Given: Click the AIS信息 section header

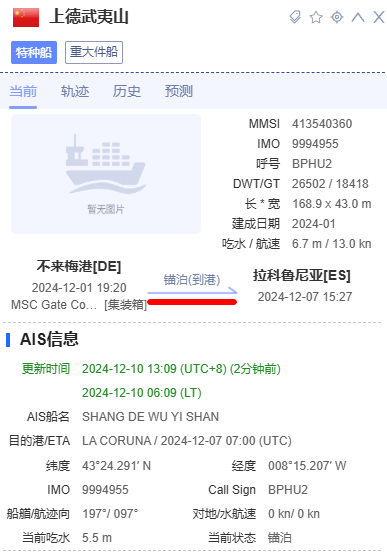Looking at the screenshot, I should pos(49,339).
